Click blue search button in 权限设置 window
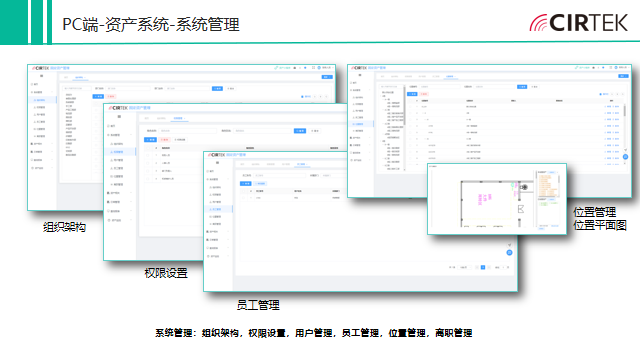The width and height of the screenshot is (640, 360). [300, 131]
